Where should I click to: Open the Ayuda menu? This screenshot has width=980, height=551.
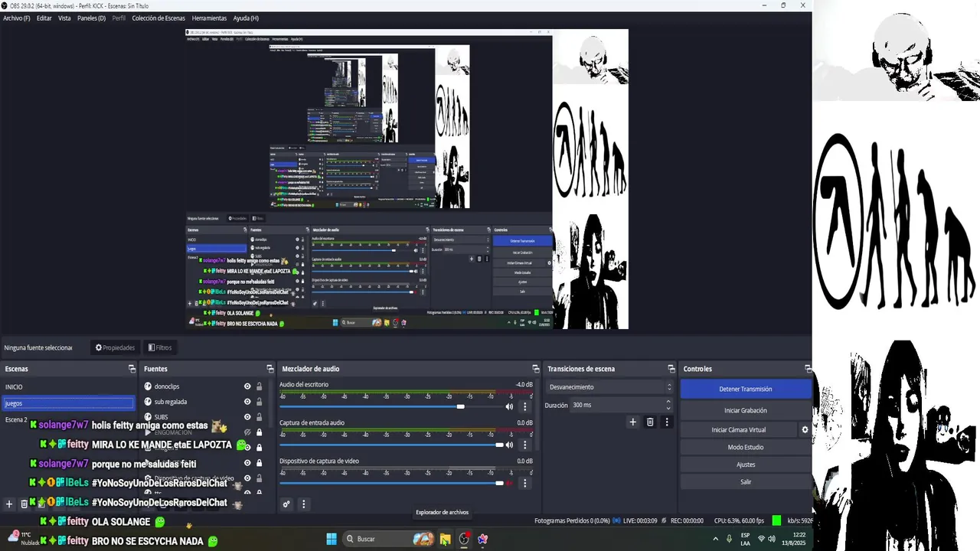[246, 18]
